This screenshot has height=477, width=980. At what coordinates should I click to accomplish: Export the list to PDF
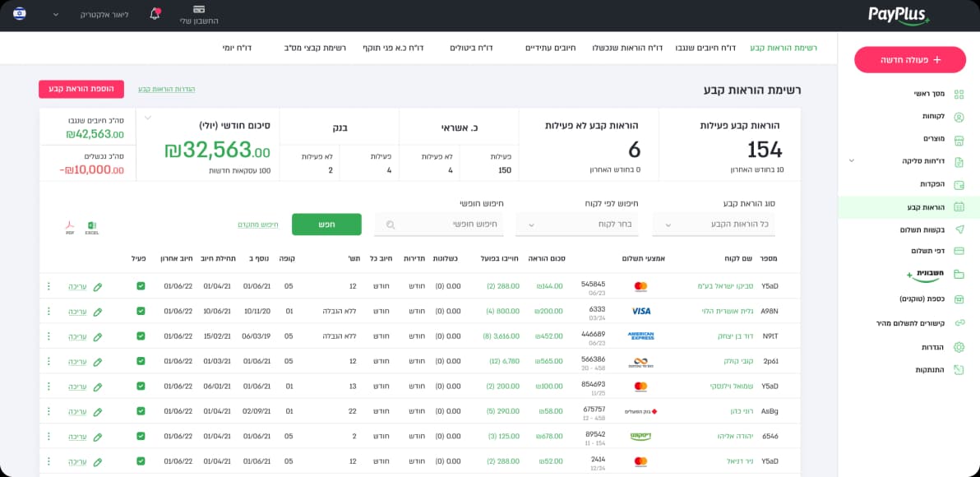tap(70, 228)
